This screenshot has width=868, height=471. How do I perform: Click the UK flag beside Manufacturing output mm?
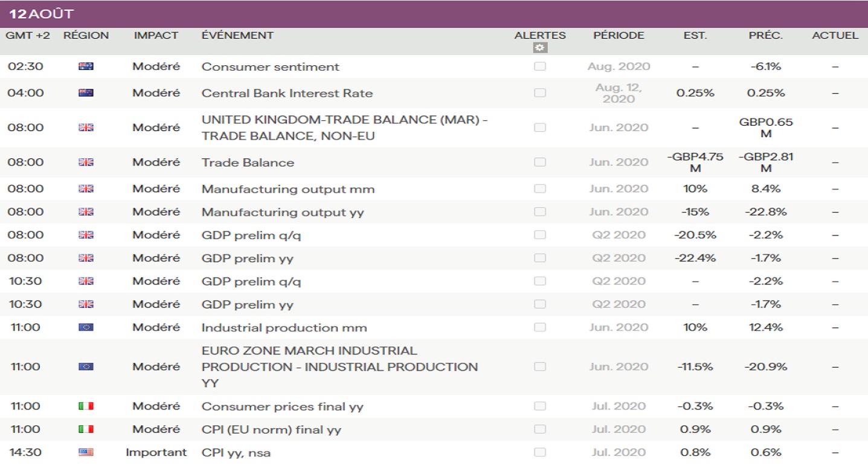click(x=86, y=189)
